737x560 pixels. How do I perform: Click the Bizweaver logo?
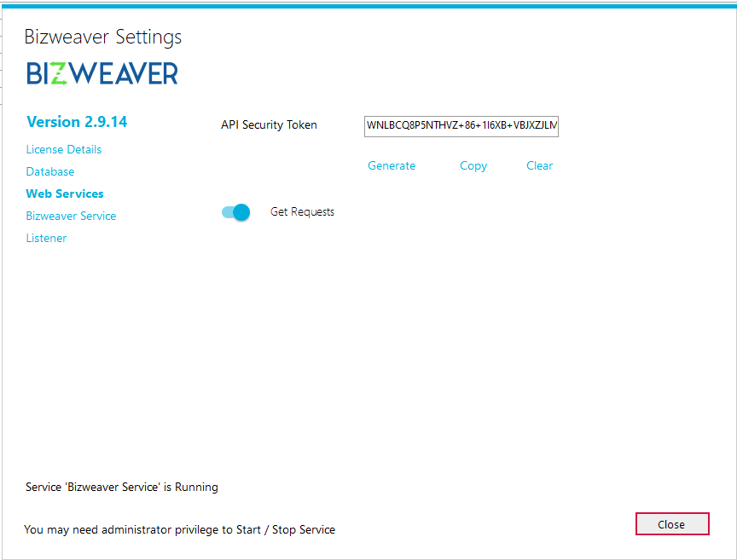tap(102, 73)
